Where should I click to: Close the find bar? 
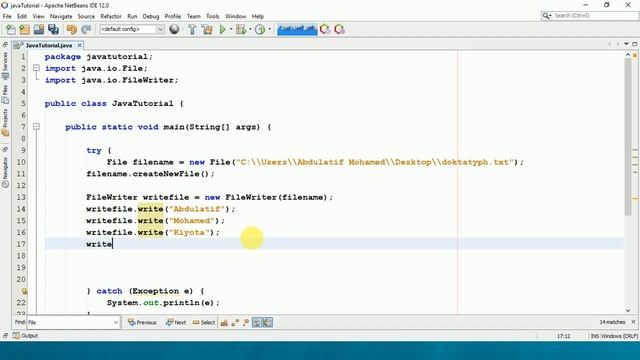pos(633,322)
